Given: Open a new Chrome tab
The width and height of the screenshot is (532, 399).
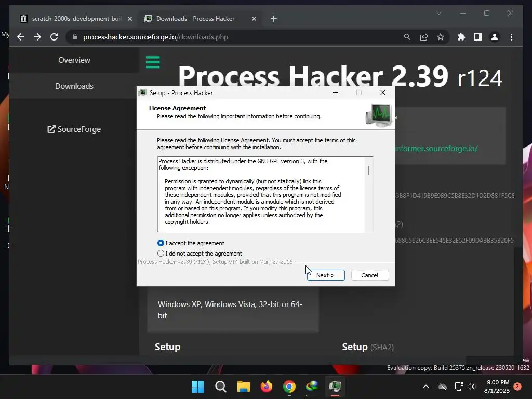Looking at the screenshot, I should [x=274, y=19].
